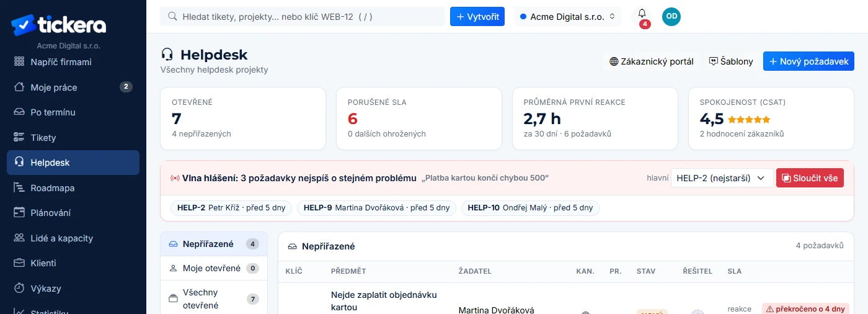Click the Šablony template icon
The height and width of the screenshot is (314, 868).
pyautogui.click(x=713, y=61)
